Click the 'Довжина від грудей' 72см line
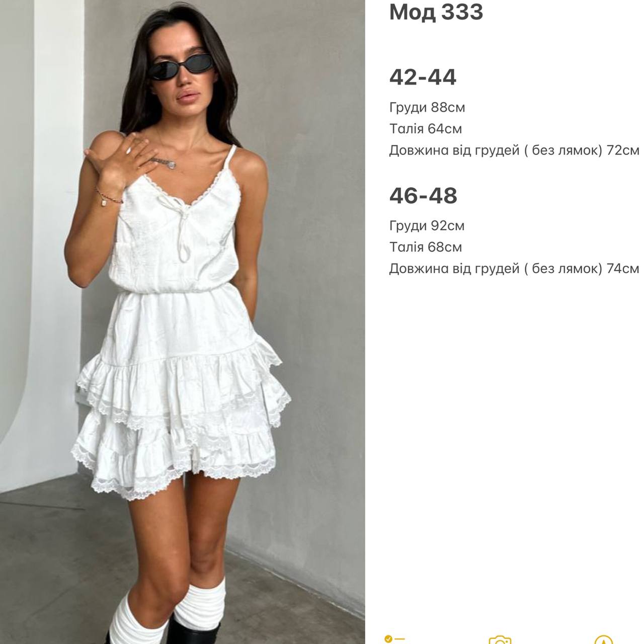The image size is (644, 644). (x=514, y=150)
